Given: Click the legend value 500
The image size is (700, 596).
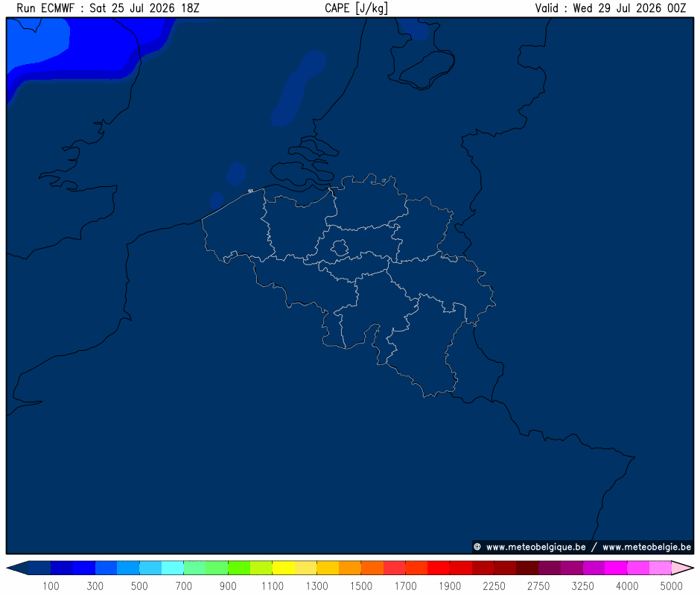Looking at the screenshot, I should (x=139, y=586).
